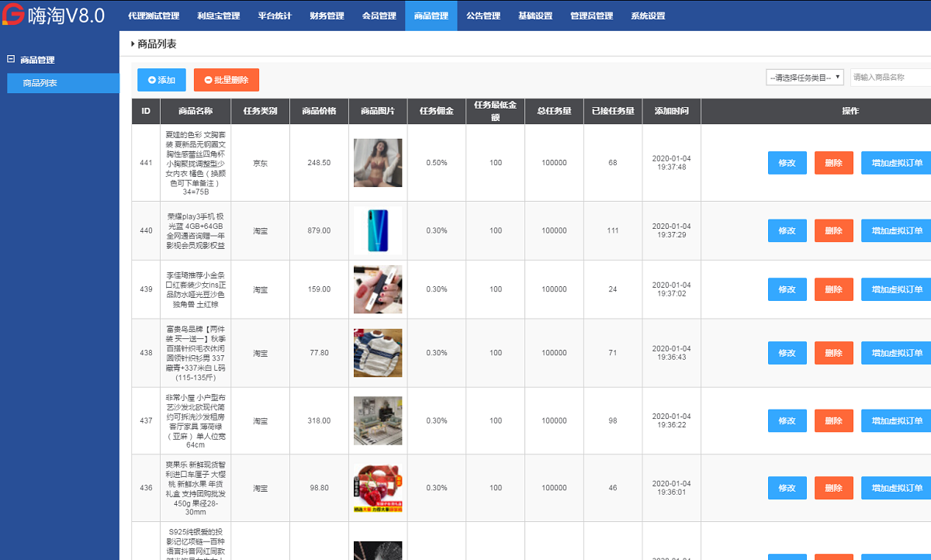Click the 添加 button to add a product
This screenshot has width=931, height=560.
pos(161,79)
